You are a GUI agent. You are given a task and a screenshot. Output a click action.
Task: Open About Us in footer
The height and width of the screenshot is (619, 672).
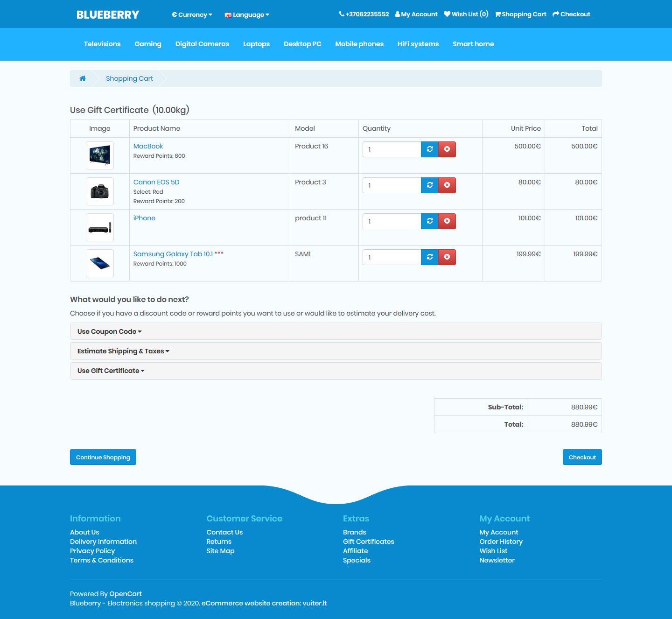tap(84, 532)
